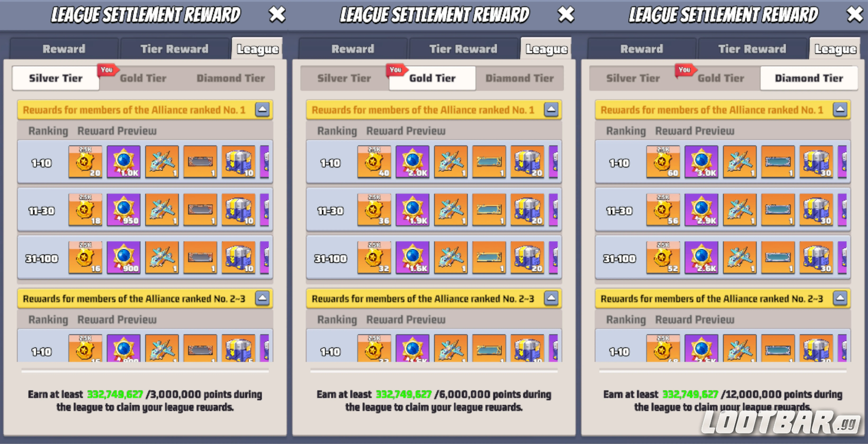Click the 20 medal reward in Silver Tier 1-10 row
Screen dimensions: 868x444
click(x=85, y=162)
